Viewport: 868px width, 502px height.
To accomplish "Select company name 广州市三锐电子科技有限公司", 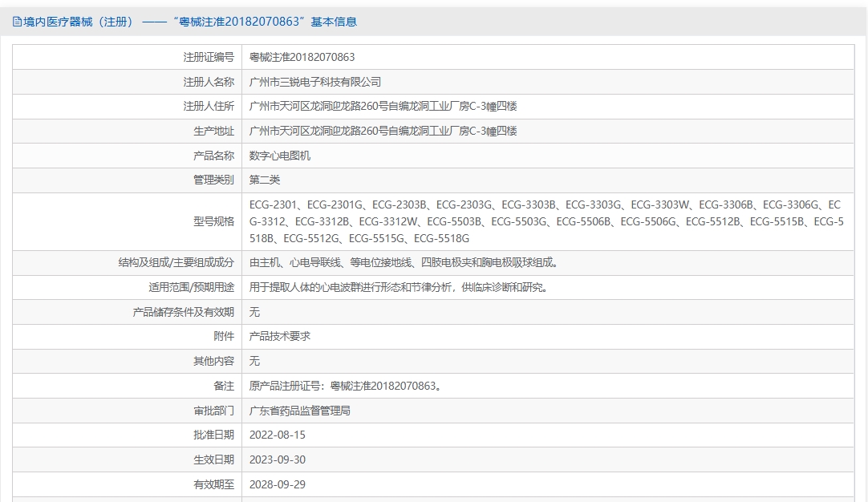I will [315, 82].
